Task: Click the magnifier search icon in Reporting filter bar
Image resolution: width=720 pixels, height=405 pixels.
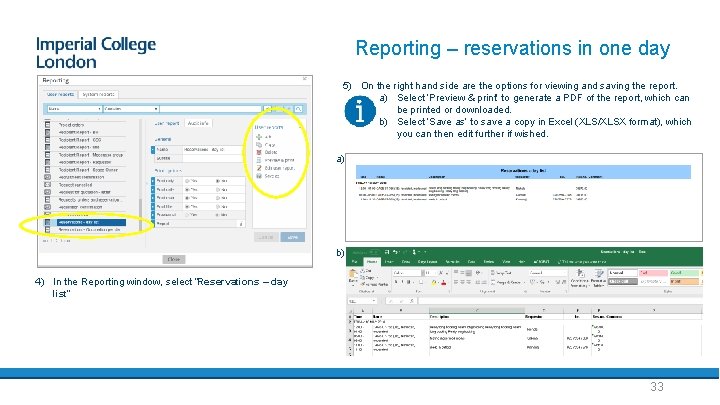Action: 298,109
